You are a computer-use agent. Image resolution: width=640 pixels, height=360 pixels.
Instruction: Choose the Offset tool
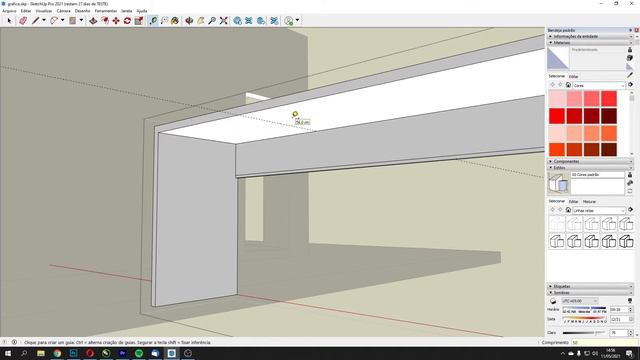105,20
